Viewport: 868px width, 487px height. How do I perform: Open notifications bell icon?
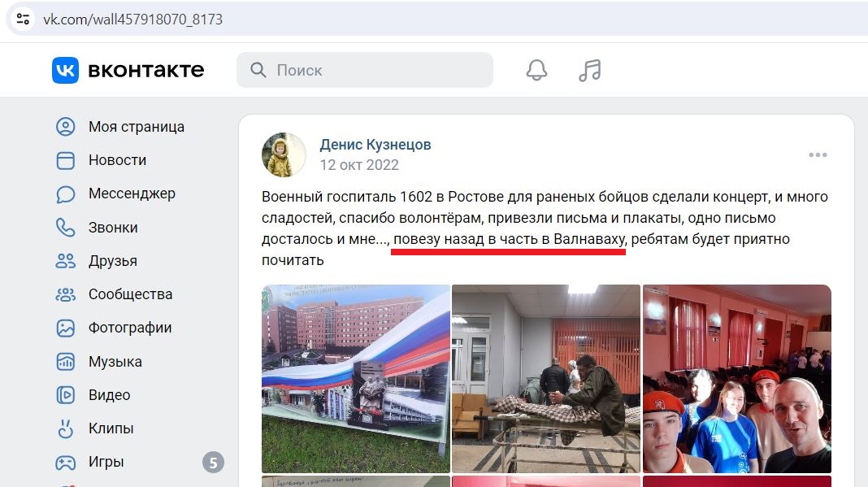[x=536, y=71]
